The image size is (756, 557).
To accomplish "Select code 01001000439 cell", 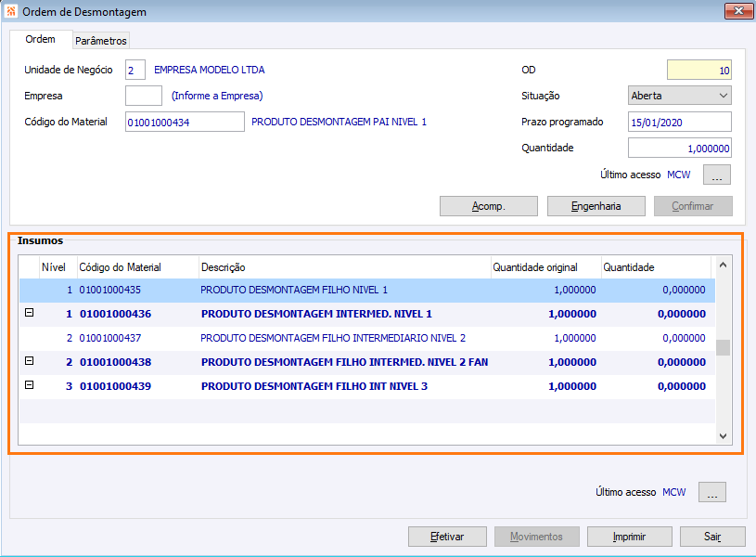I will point(116,386).
